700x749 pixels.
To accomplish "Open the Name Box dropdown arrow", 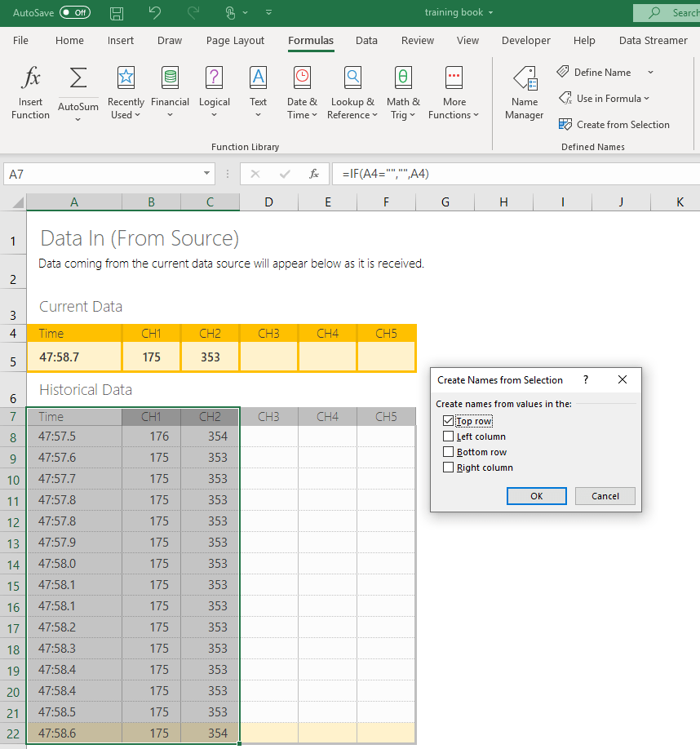I will [x=206, y=173].
